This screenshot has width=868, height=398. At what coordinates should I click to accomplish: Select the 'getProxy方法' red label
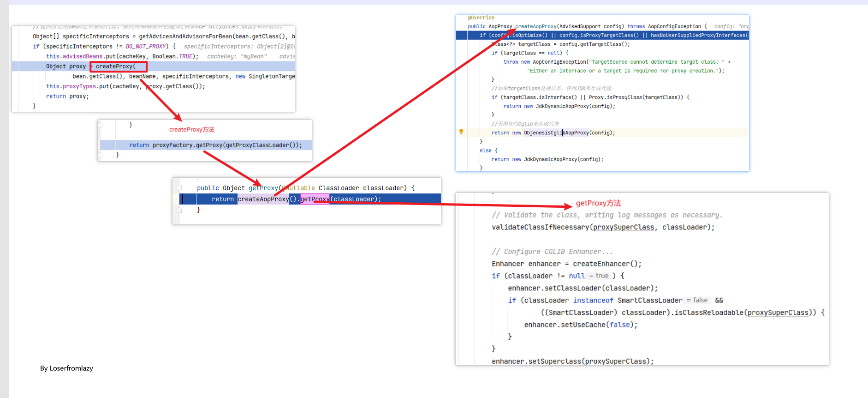click(599, 203)
